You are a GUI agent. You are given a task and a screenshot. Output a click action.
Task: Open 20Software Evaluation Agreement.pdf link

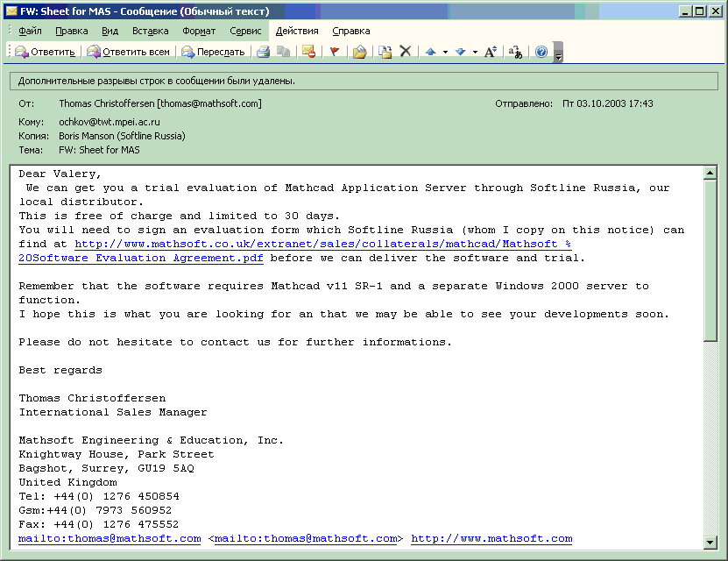pyautogui.click(x=141, y=259)
